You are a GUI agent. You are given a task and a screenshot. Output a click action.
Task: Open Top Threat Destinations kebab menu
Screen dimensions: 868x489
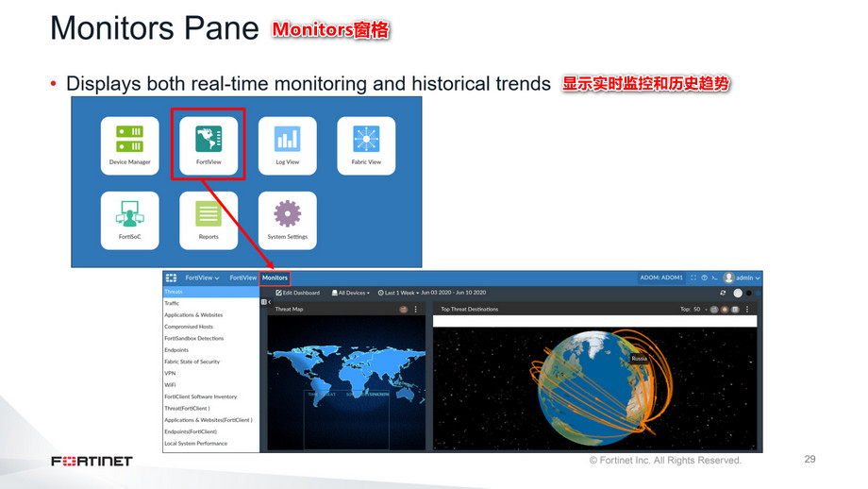(x=747, y=310)
